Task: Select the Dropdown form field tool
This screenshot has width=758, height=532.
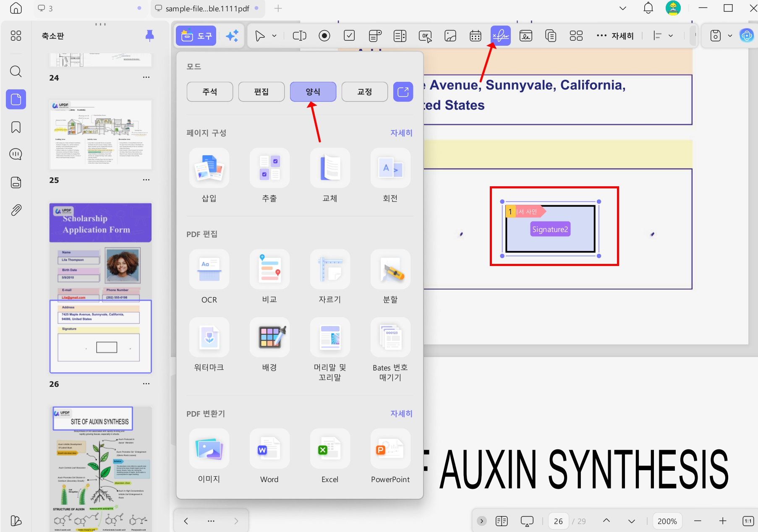Action: [x=375, y=36]
